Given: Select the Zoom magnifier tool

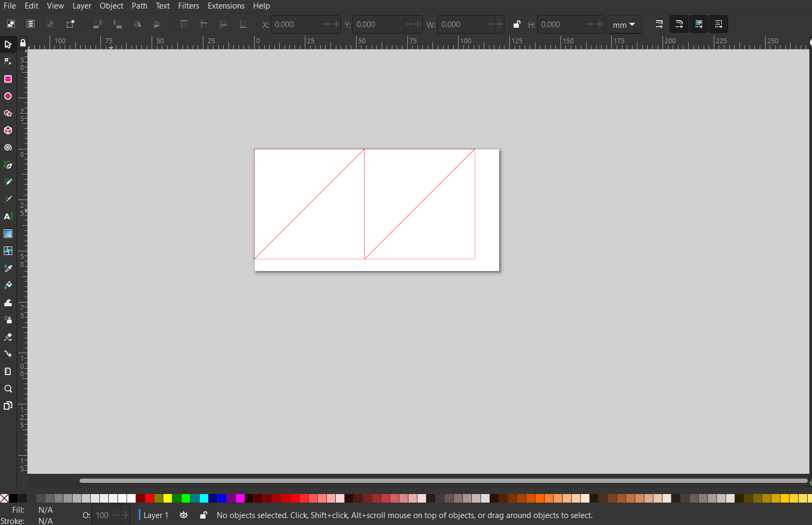Looking at the screenshot, I should tap(8, 388).
